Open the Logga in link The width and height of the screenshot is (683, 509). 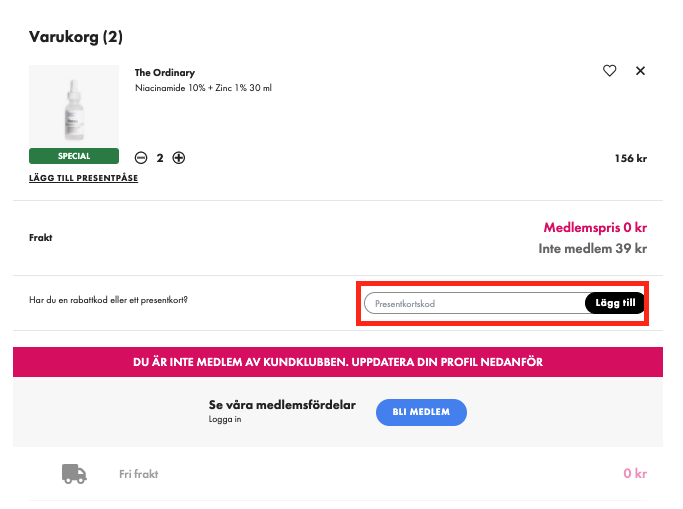click(x=225, y=419)
